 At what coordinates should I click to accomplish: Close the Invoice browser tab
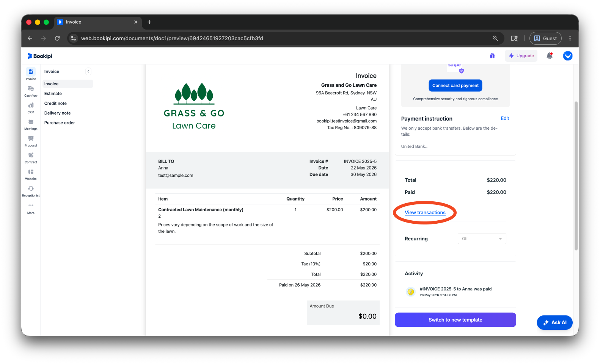[136, 22]
